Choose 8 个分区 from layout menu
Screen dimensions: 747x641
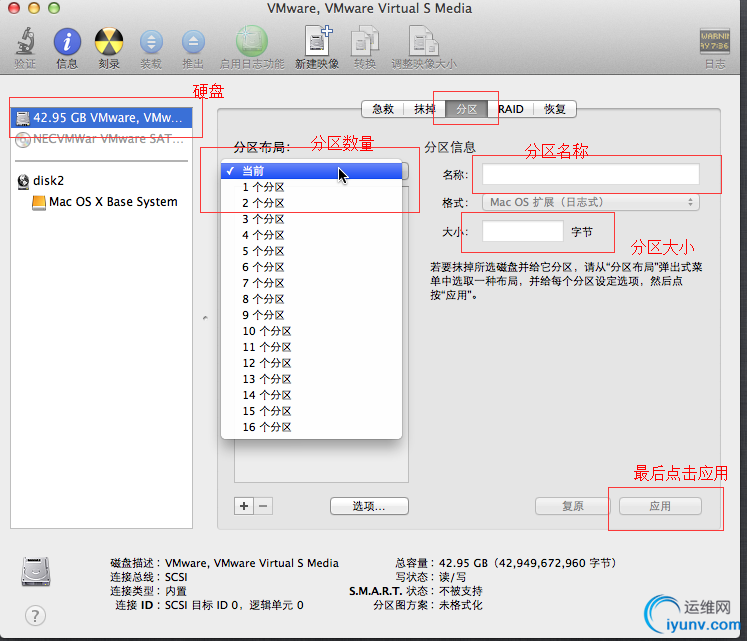tap(312, 299)
